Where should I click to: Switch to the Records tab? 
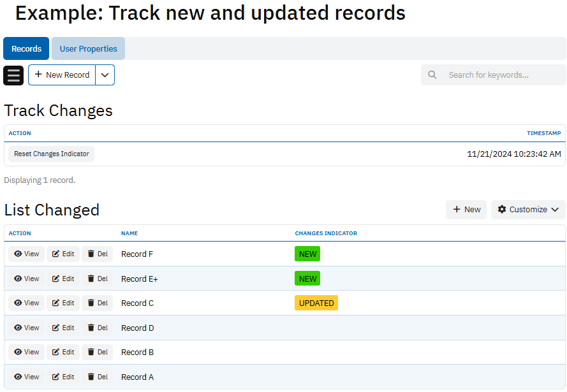(26, 49)
